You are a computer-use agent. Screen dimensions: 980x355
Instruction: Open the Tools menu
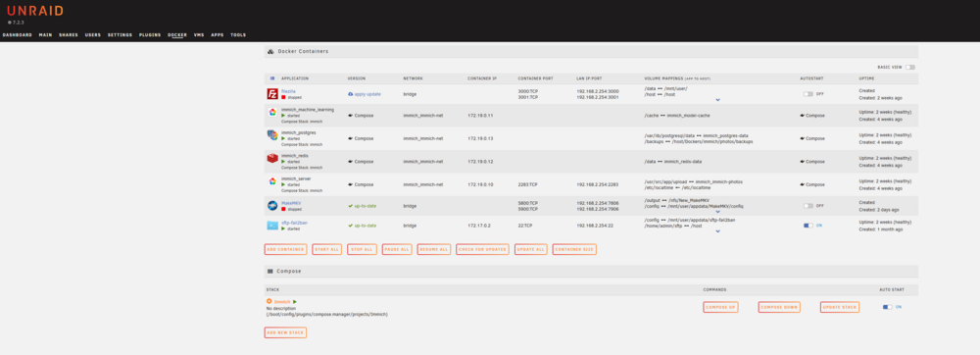pos(238,35)
